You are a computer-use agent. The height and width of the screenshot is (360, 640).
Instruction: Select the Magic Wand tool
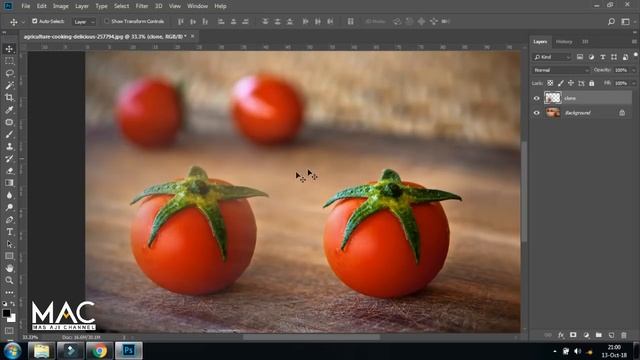pos(9,85)
